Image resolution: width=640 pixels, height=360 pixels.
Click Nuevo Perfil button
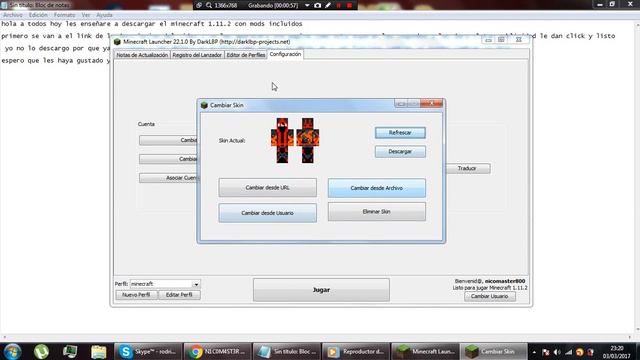136,295
